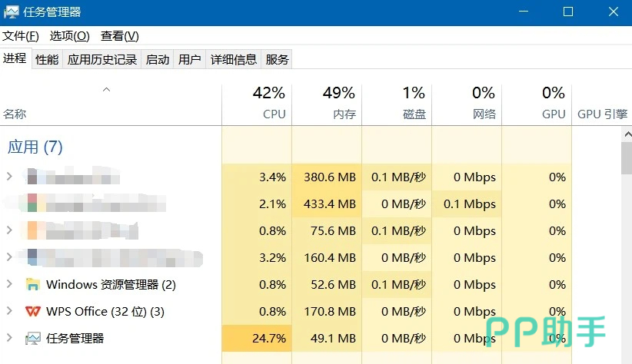The image size is (632, 364).
Task: Expand the 任务管理器 process entry
Action: (x=9, y=338)
